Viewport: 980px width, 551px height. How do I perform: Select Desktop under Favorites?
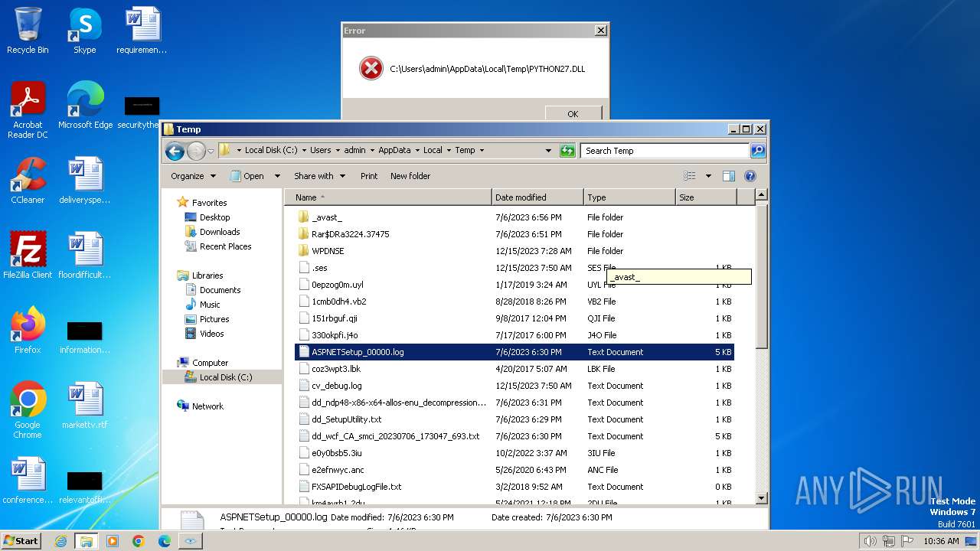[x=214, y=217]
